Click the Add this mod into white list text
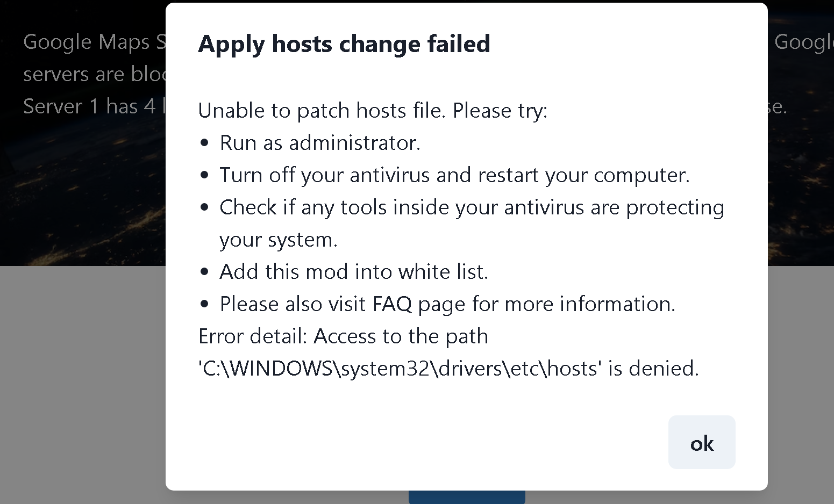This screenshot has height=504, width=834. [x=354, y=271]
